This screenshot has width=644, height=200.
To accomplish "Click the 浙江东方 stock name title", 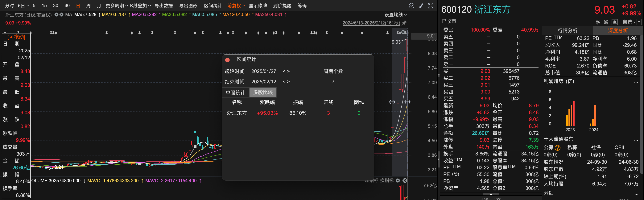I will coord(492,10).
